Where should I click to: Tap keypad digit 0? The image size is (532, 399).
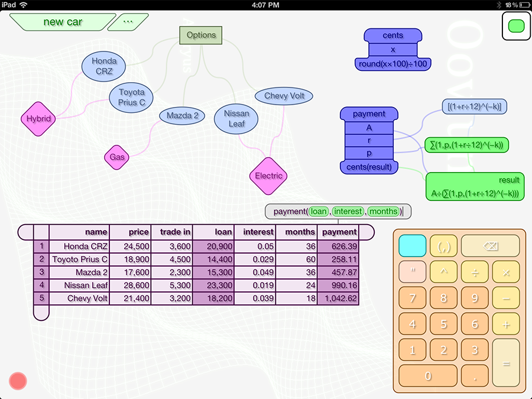click(428, 376)
